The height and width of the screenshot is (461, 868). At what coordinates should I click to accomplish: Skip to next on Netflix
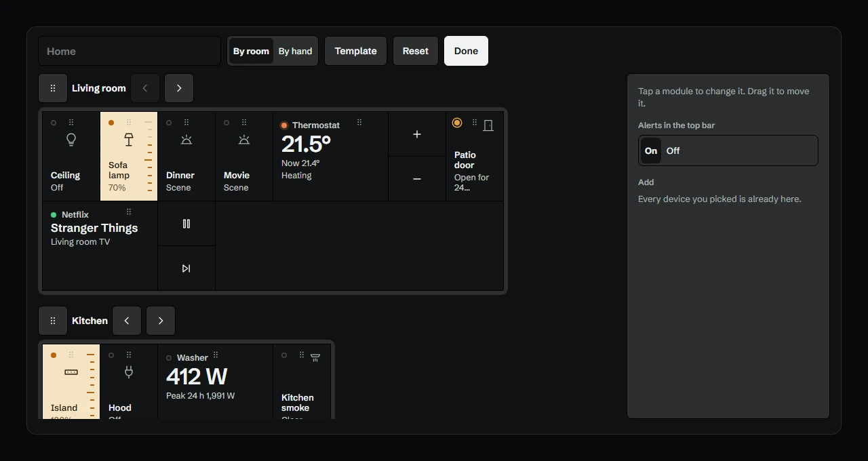pyautogui.click(x=186, y=268)
